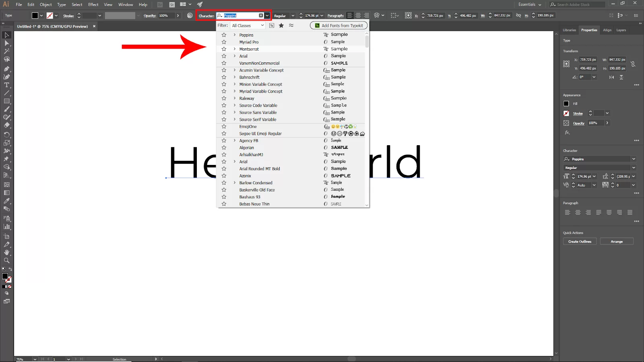Expand the Barlow Condensed font family
The height and width of the screenshot is (362, 644).
pyautogui.click(x=235, y=183)
